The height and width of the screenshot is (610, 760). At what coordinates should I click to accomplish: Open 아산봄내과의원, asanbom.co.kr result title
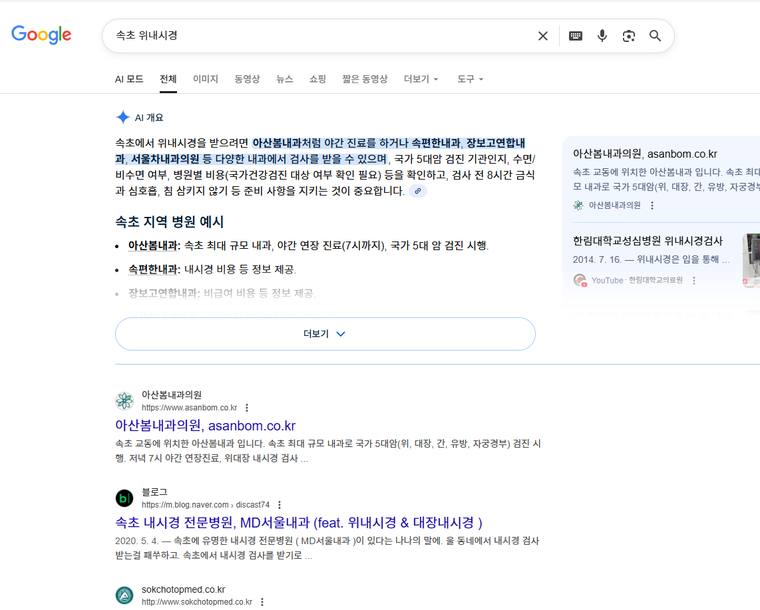pyautogui.click(x=205, y=426)
